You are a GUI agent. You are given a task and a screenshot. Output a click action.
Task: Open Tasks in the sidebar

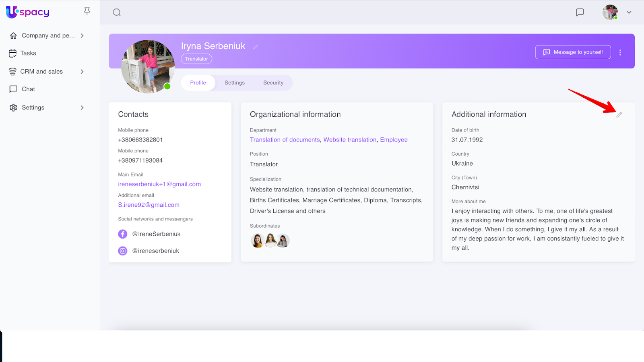(x=28, y=53)
